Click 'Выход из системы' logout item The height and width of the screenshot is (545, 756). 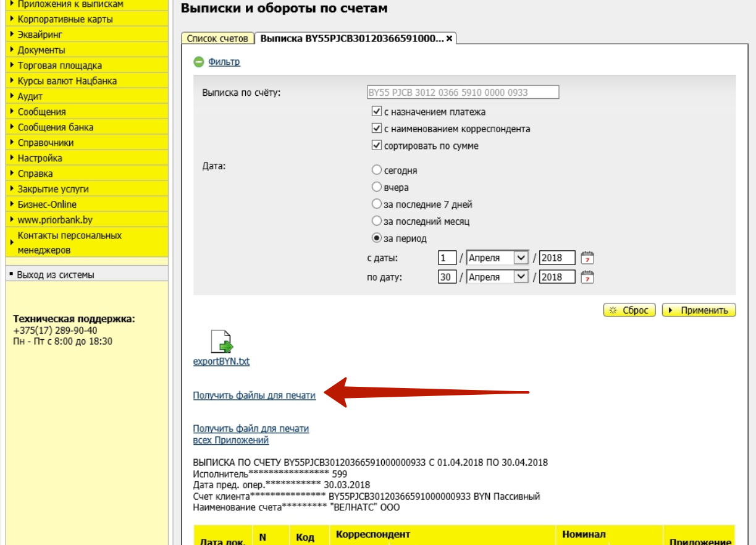coord(56,275)
